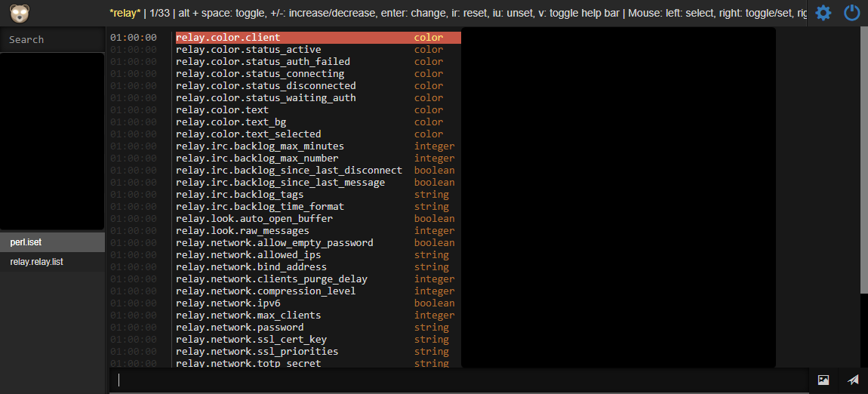Image resolution: width=868 pixels, height=394 pixels.
Task: Select relay.color.client option row
Action: pyautogui.click(x=319, y=38)
